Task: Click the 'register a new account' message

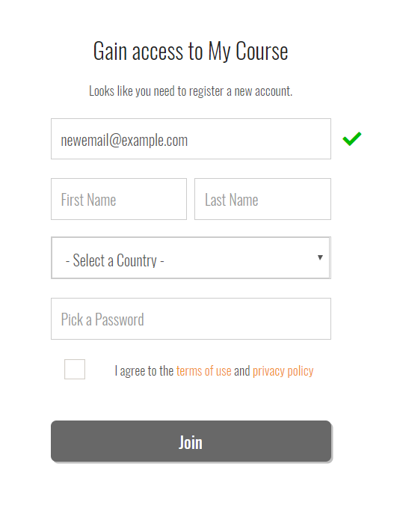Action: click(x=191, y=91)
